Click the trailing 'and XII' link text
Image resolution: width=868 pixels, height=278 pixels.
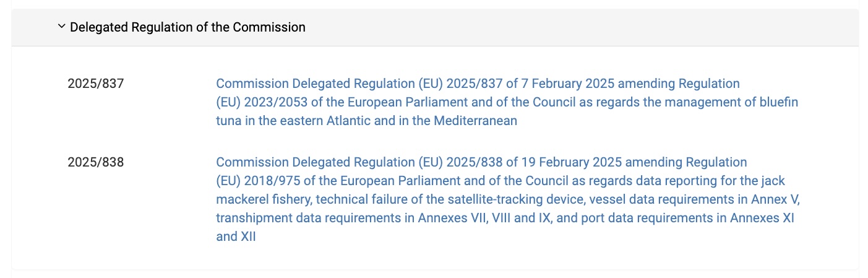click(x=236, y=237)
